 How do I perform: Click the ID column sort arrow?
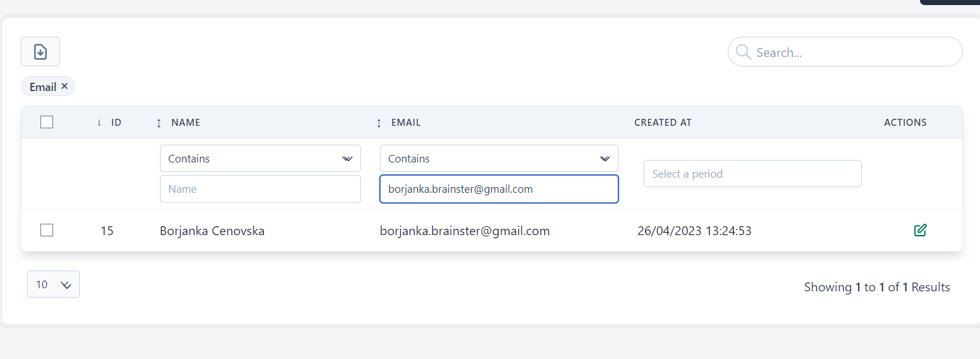(x=99, y=123)
